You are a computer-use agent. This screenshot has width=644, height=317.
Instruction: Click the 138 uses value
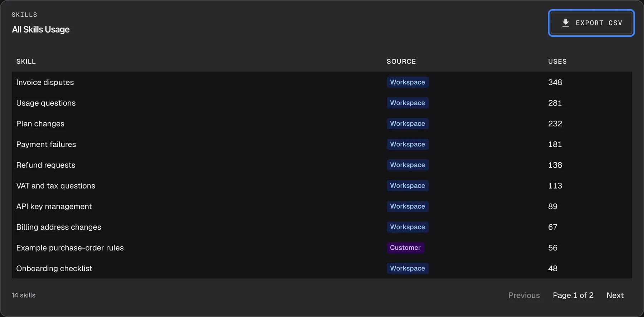click(555, 165)
